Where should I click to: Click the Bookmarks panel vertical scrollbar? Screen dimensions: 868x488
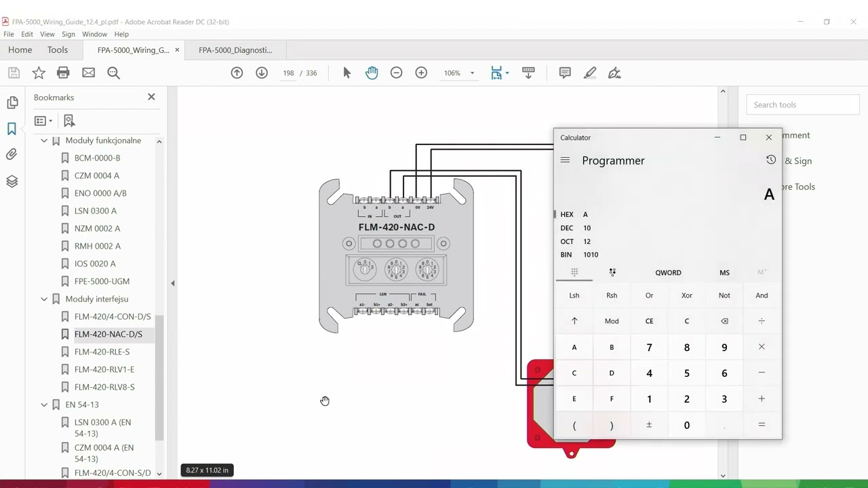159,379
